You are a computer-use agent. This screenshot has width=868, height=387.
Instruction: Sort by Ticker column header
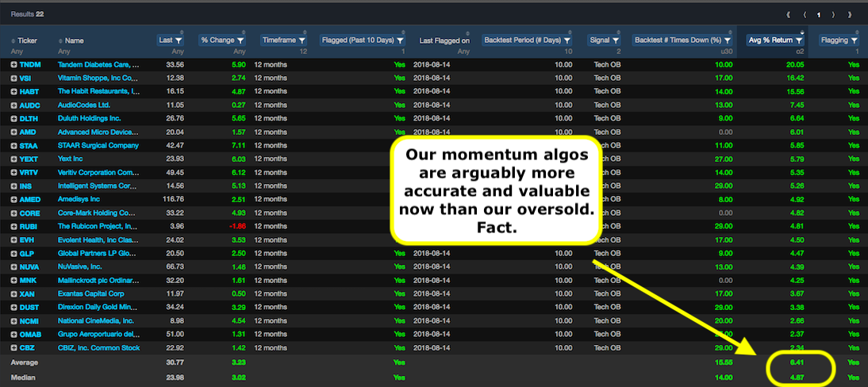pos(24,40)
